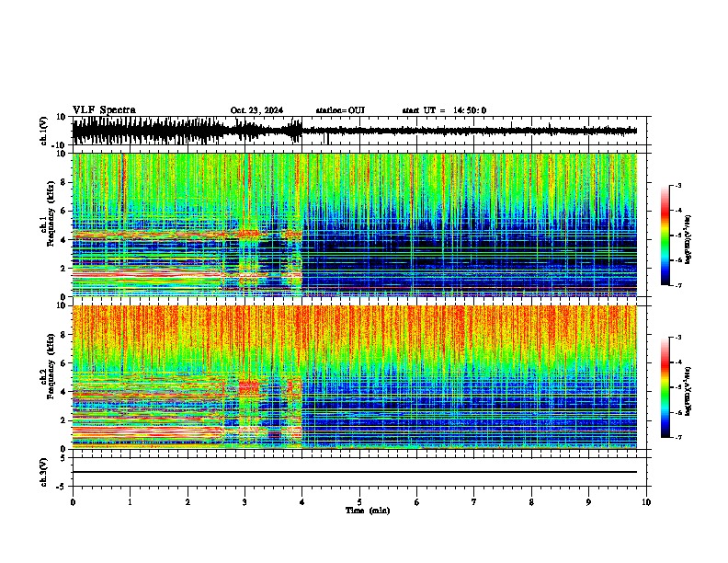Click the time axis tick label "6"

(x=417, y=502)
